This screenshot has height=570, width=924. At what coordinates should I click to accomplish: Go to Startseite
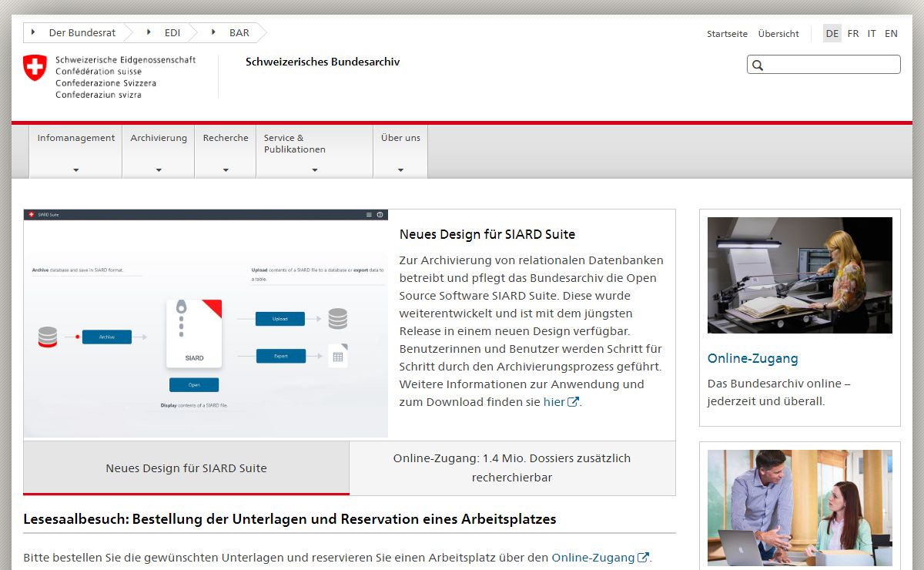point(727,34)
